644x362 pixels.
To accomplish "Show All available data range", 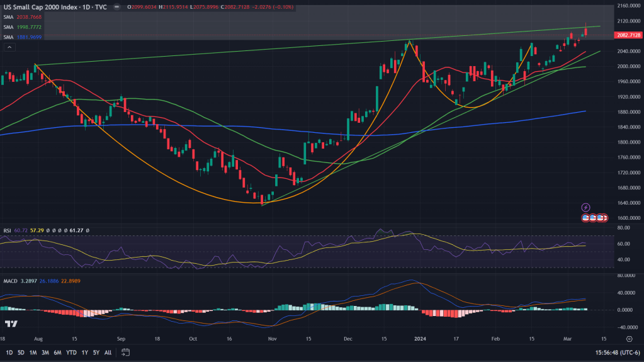I will pyautogui.click(x=108, y=352).
